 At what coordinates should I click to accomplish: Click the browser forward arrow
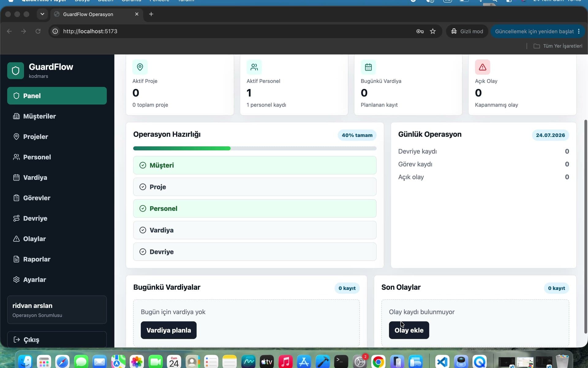(24, 31)
